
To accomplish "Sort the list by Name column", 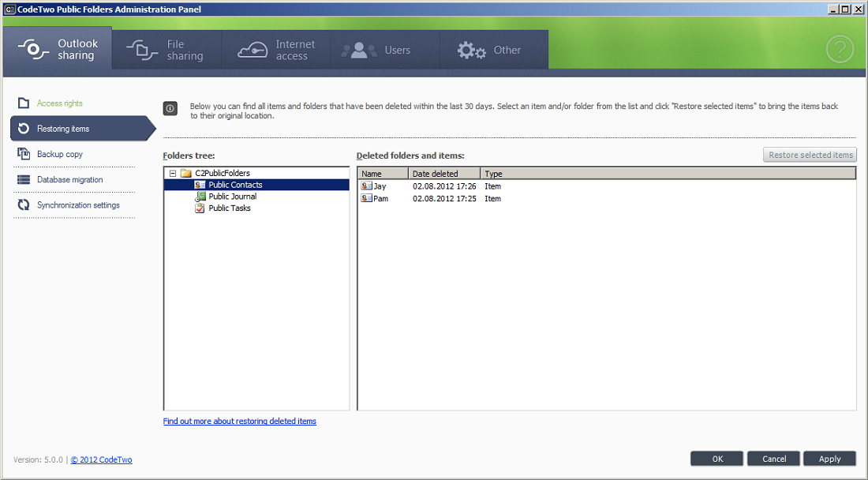I will 383,173.
